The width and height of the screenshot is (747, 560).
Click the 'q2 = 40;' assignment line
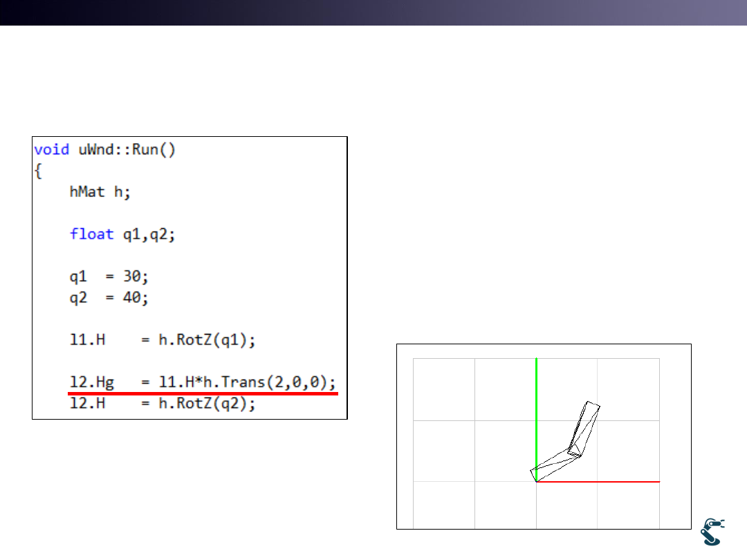(109, 297)
